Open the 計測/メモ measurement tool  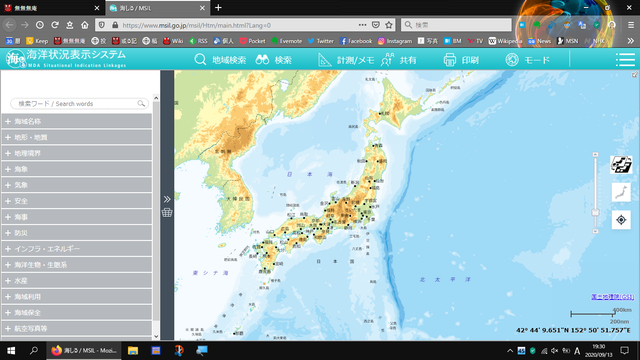point(346,60)
